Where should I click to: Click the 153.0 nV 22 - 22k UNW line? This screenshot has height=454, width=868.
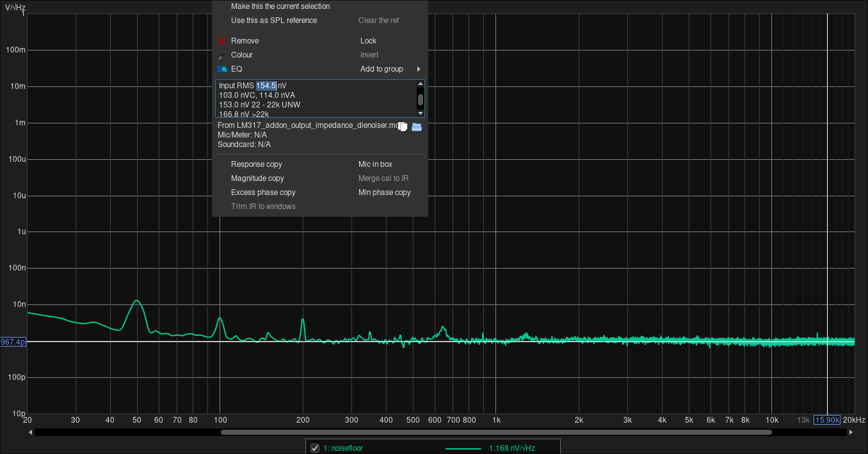[x=259, y=105]
